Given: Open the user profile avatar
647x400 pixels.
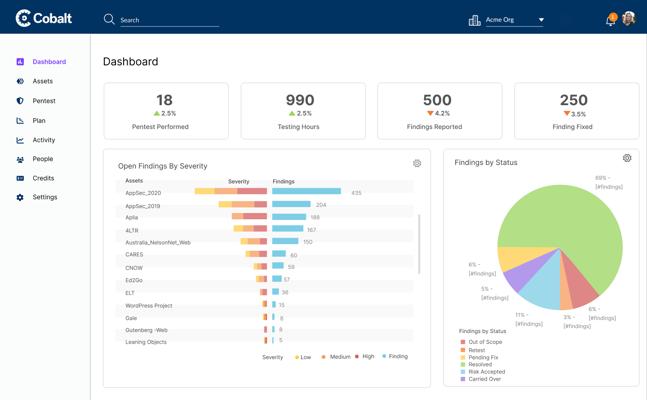Looking at the screenshot, I should (629, 19).
